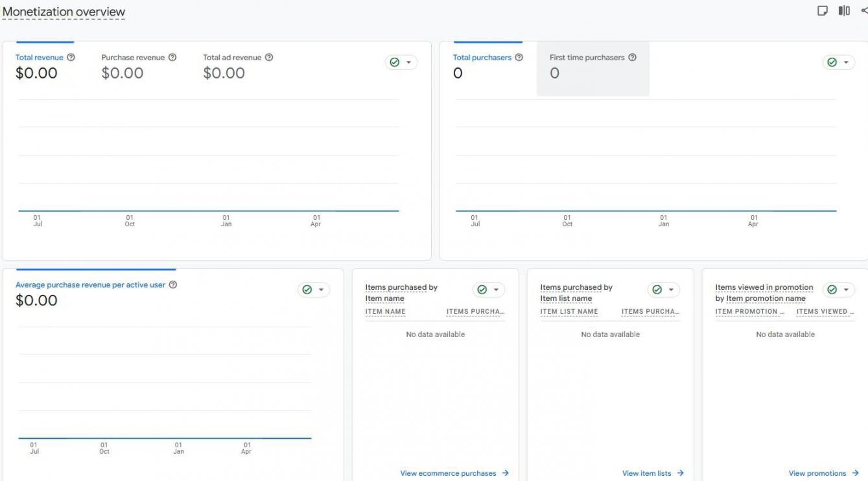Click help icon beside First time purchasers
This screenshot has width=868, height=481.
tap(632, 57)
